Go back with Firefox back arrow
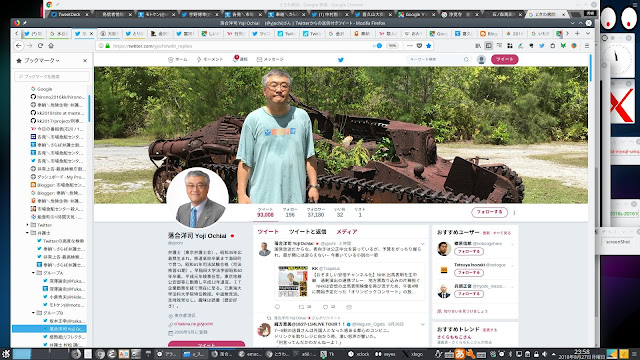Screen dimensions: 640x360 point(19,46)
